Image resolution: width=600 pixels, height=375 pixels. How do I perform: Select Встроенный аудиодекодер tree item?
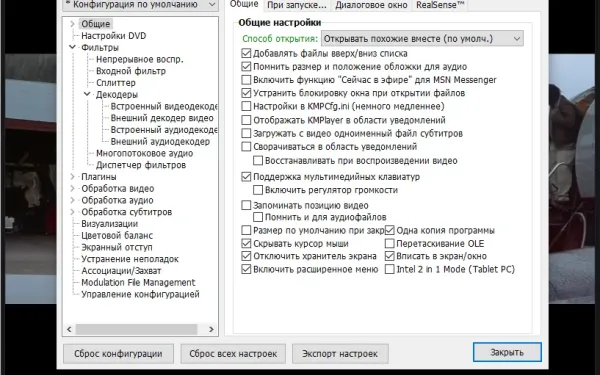point(164,130)
